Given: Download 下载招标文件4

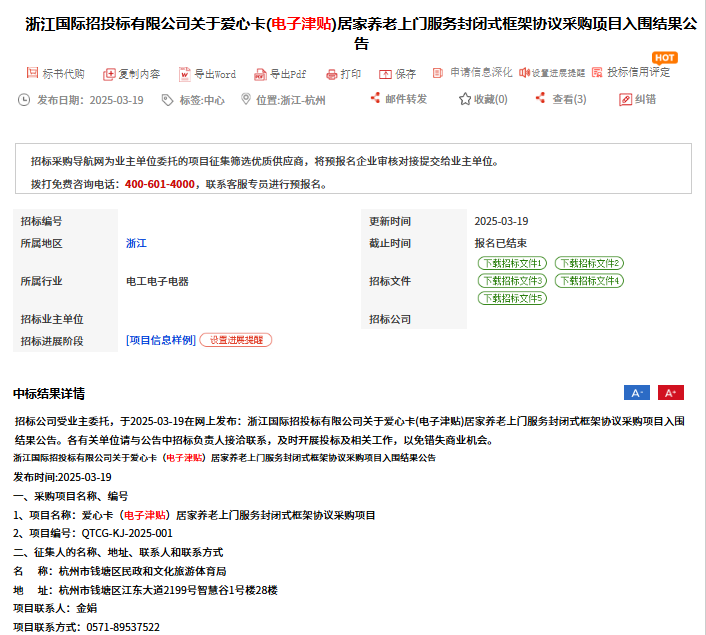Looking at the screenshot, I should click(x=589, y=281).
